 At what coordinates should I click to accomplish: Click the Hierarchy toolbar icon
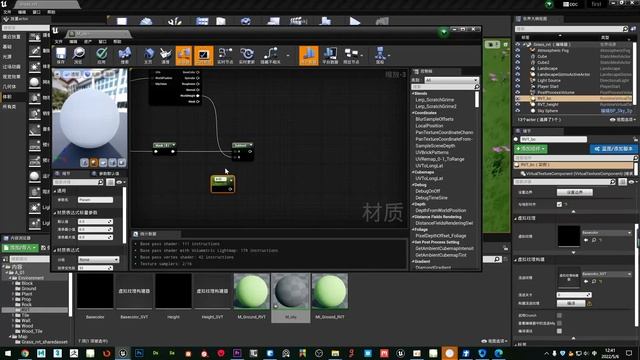pyautogui.click(x=380, y=56)
